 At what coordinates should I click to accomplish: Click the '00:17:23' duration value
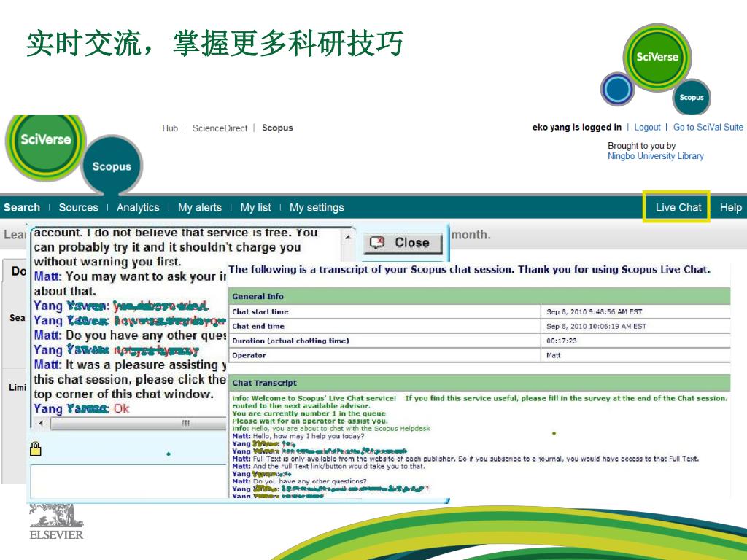[x=561, y=341]
